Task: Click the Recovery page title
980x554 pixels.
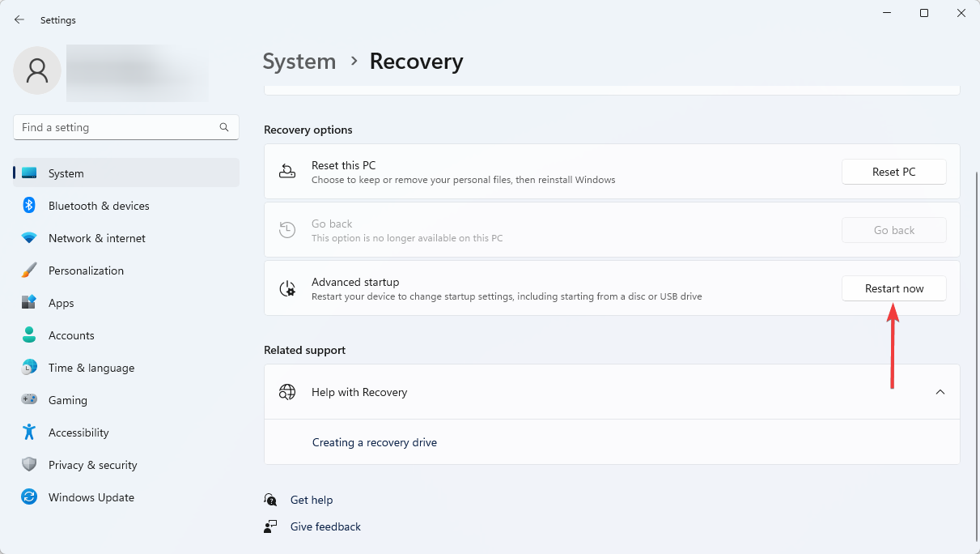Action: (x=417, y=62)
